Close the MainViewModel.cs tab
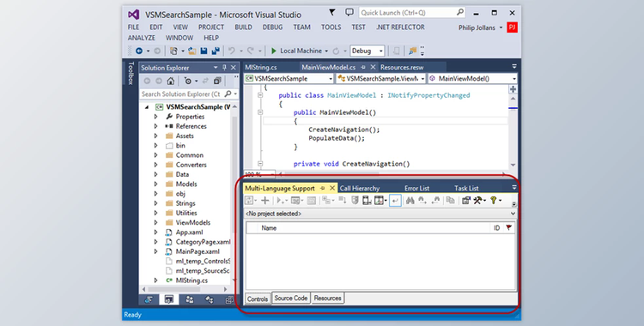Viewport: 644px width, 326px height. pyautogui.click(x=373, y=67)
